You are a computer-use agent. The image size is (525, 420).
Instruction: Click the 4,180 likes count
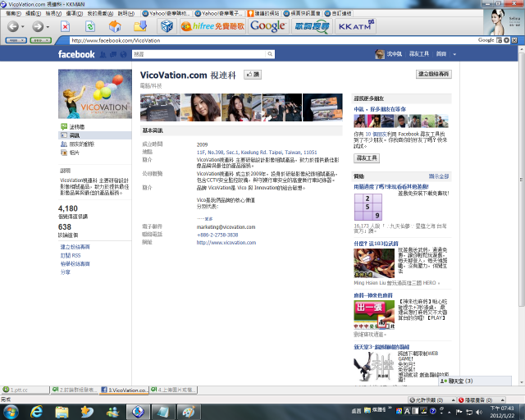[68, 208]
